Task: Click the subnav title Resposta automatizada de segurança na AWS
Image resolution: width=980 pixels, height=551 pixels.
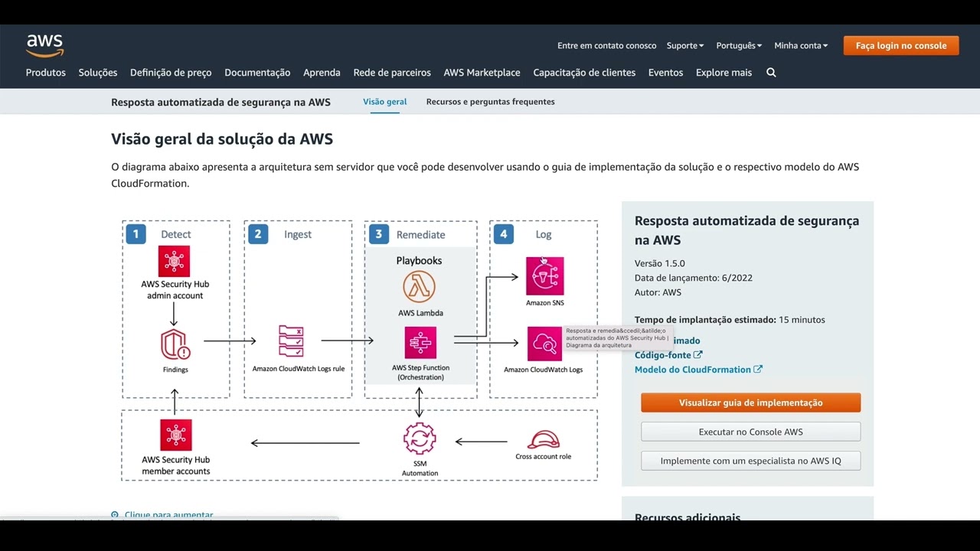Action: 220,102
